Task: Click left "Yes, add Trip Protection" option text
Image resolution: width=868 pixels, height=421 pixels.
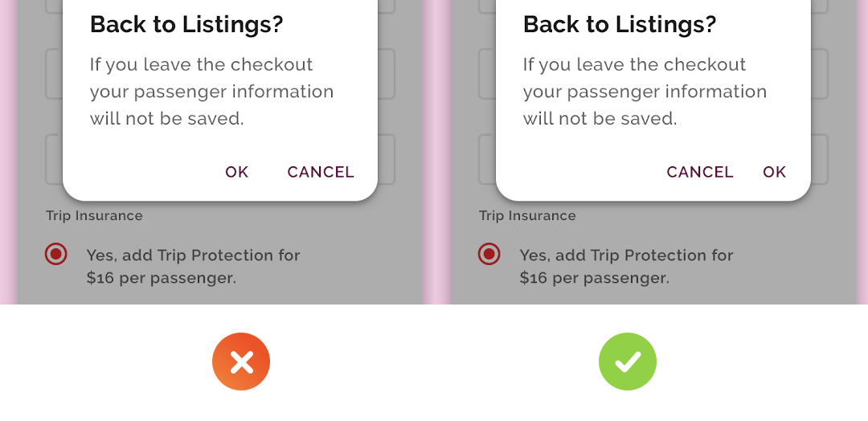Action: tap(193, 266)
